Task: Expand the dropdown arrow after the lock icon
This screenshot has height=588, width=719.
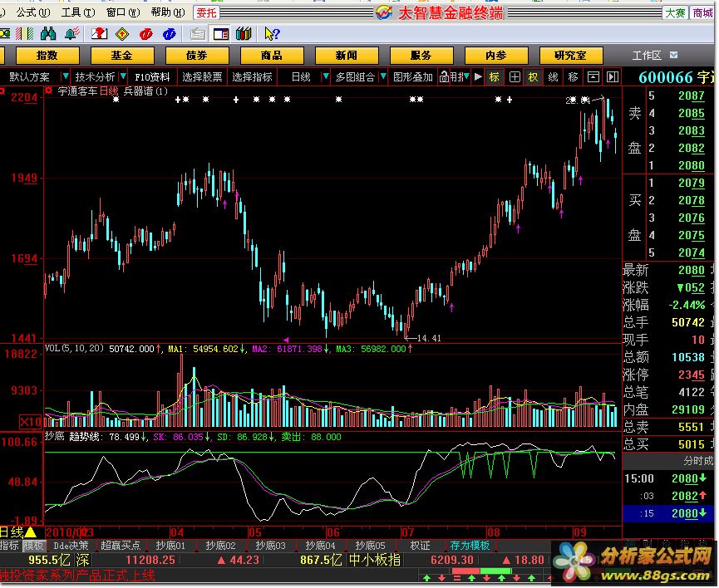Action: tap(466, 76)
